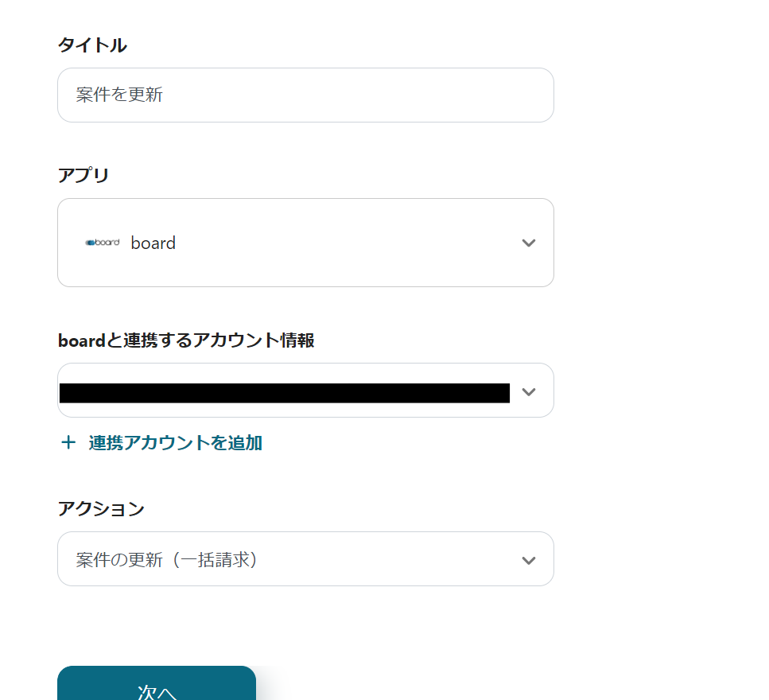The image size is (769, 700).
Task: Click the 連携アカウントを追加 link text
Action: pos(176,443)
